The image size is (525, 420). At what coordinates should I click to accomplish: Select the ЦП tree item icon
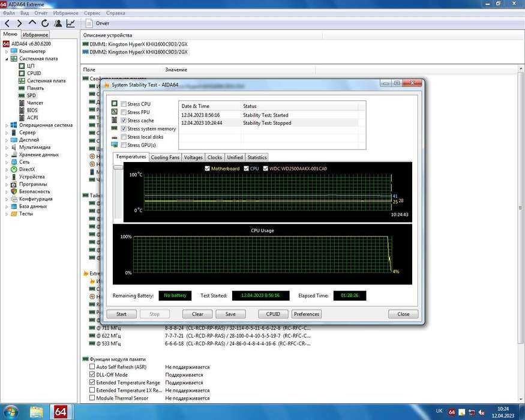22,66
